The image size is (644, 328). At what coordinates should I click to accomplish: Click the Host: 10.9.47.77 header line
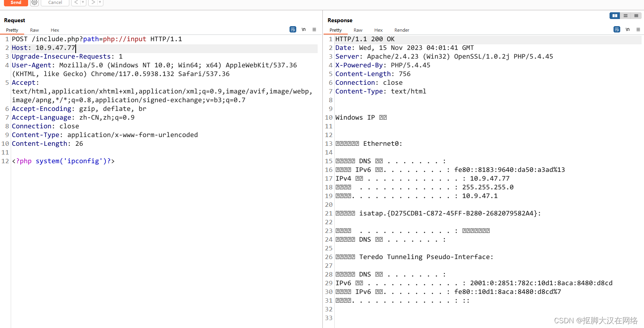pyautogui.click(x=44, y=48)
